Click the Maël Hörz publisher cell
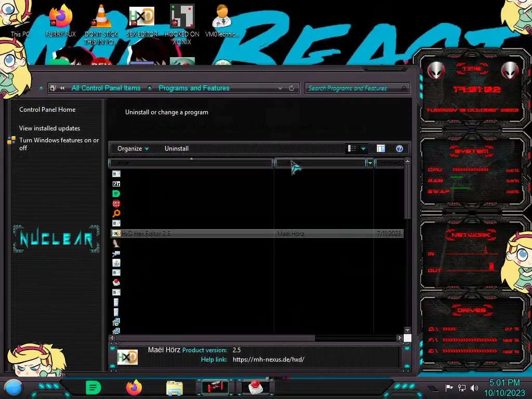532x399 pixels. (x=290, y=233)
